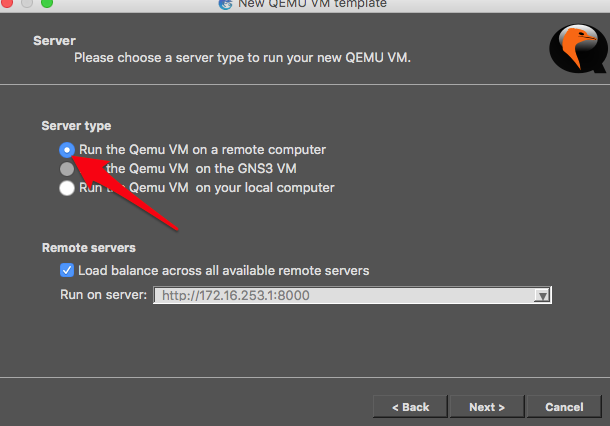
Task: Click the QEMU bird logo icon
Action: 579,49
